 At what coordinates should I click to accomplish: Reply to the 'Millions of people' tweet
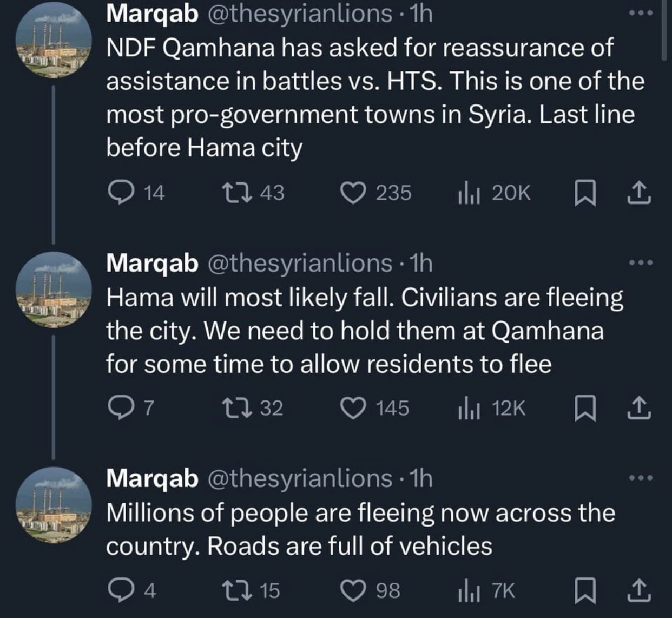pos(117,590)
